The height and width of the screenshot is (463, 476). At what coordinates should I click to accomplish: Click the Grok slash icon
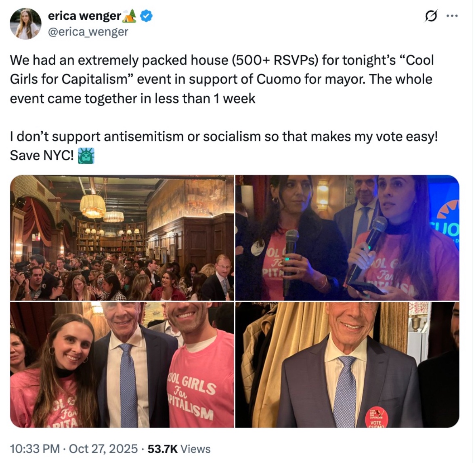click(x=431, y=16)
